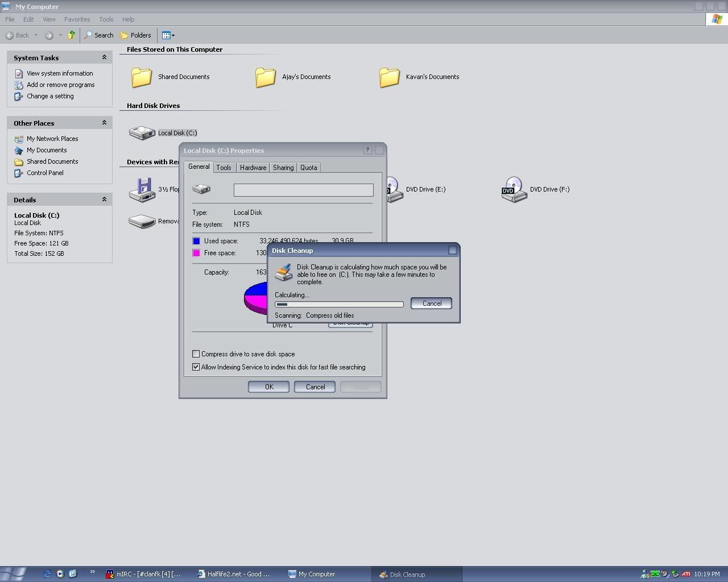Click Change a setting link
Viewport: 728px width, 582px height.
click(50, 96)
